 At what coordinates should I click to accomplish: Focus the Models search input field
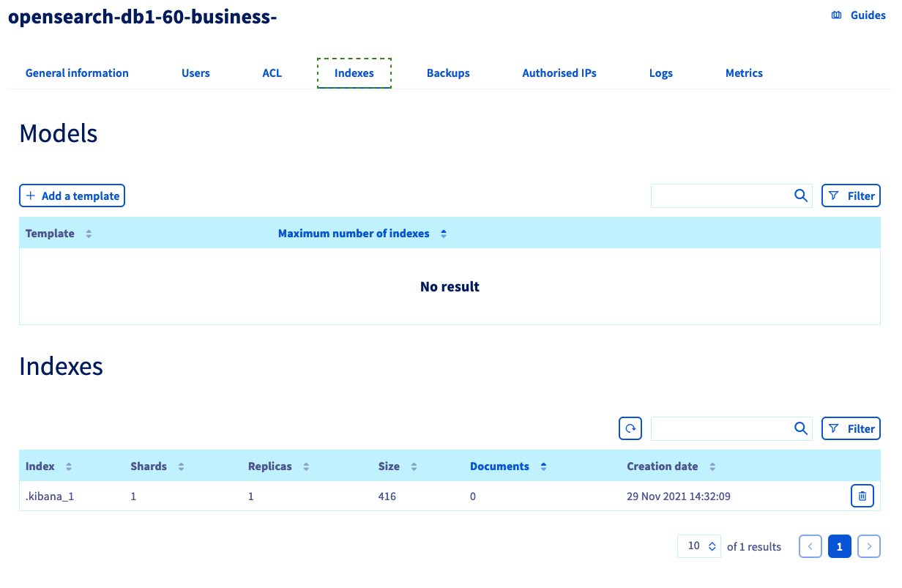(x=720, y=196)
